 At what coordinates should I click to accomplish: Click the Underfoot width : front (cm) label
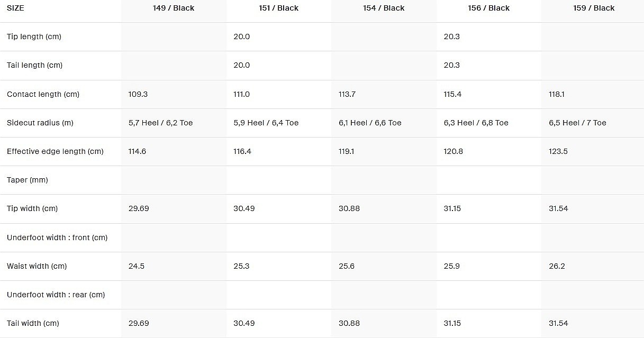click(x=57, y=237)
